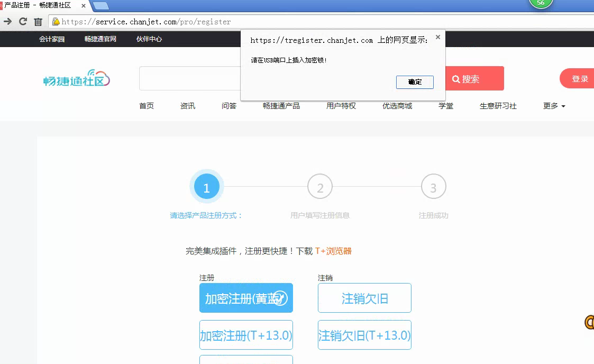Open a new browser tab

[101, 6]
